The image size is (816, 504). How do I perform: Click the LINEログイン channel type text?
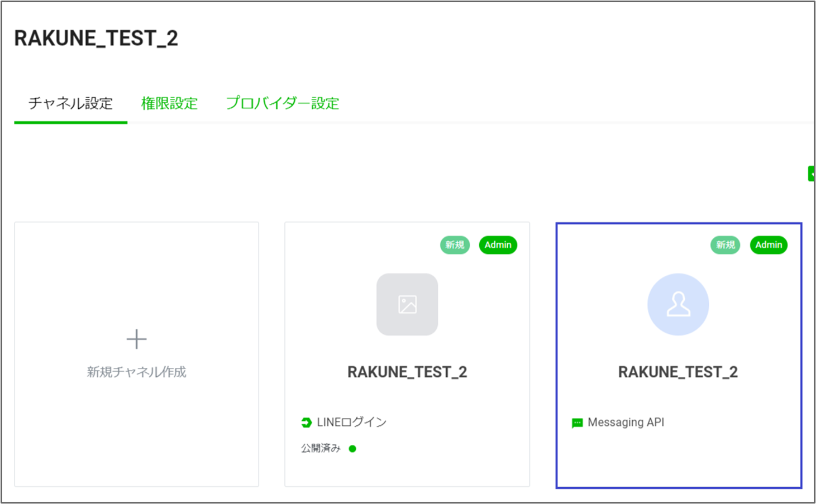click(x=352, y=423)
